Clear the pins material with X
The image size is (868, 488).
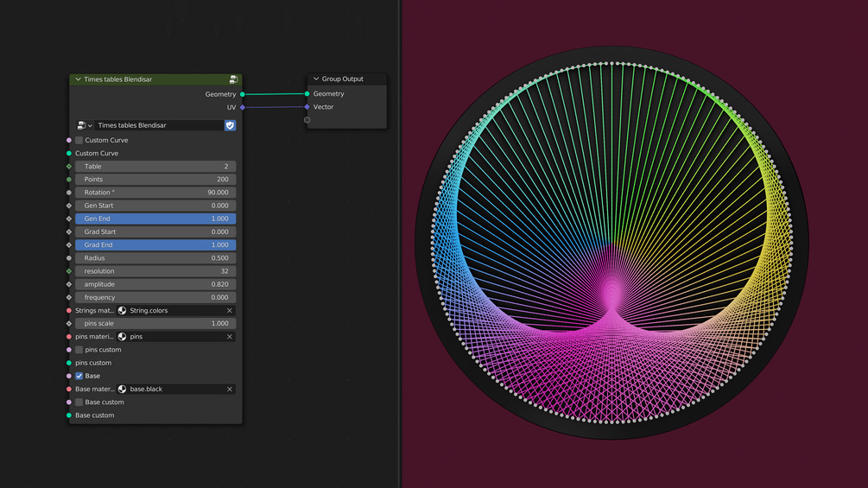230,336
